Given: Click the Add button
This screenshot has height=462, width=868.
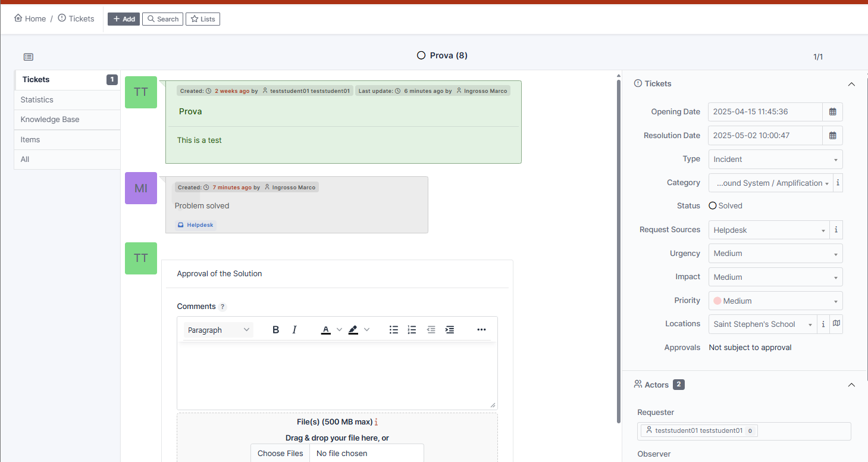Looking at the screenshot, I should click(124, 19).
